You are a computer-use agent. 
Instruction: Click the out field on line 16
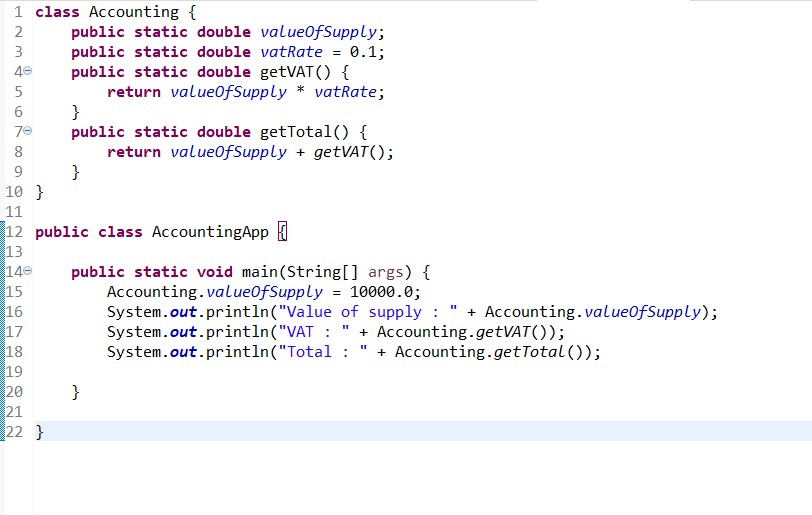click(183, 312)
